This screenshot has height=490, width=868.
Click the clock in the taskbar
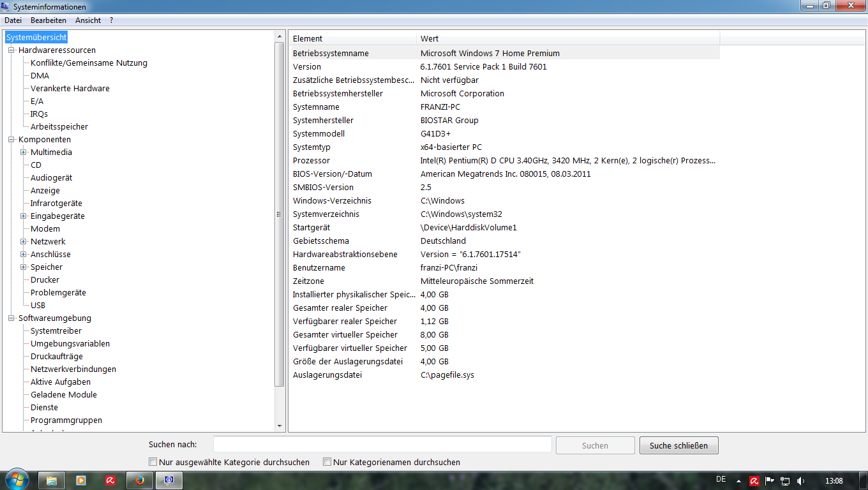(x=834, y=480)
